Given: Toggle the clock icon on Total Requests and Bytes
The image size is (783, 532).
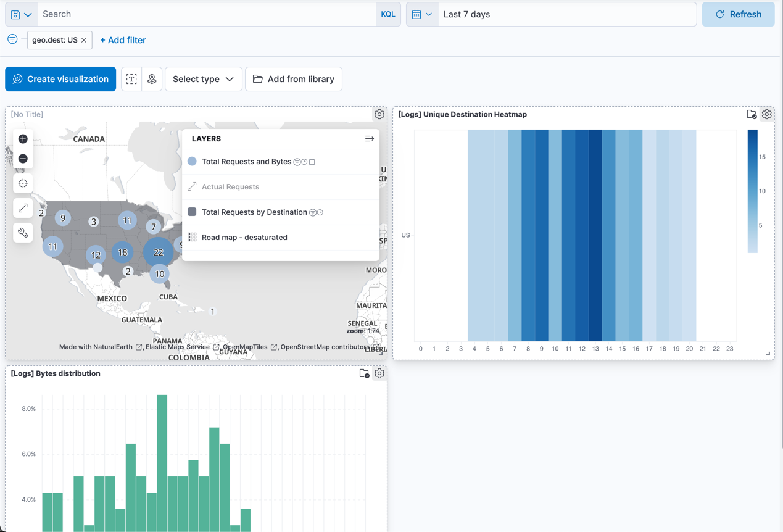Looking at the screenshot, I should 304,162.
